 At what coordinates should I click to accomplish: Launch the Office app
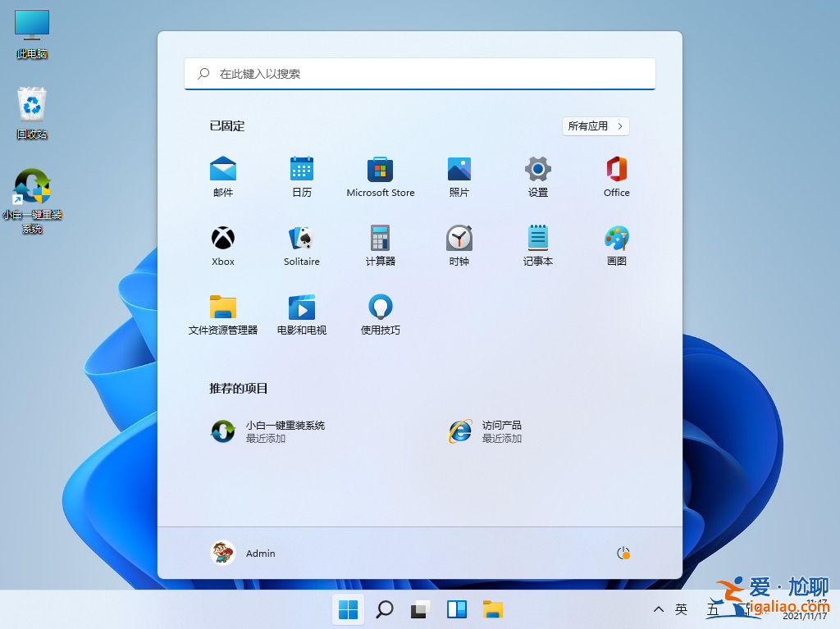coord(616,176)
